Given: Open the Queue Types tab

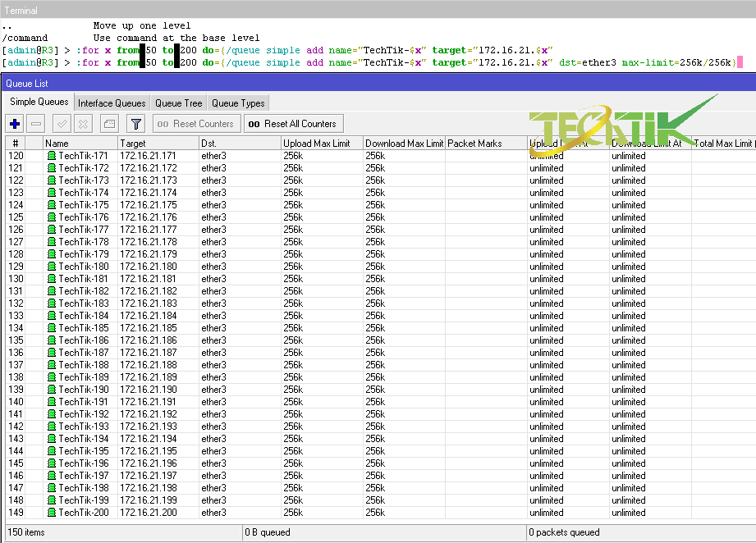Looking at the screenshot, I should tap(238, 103).
